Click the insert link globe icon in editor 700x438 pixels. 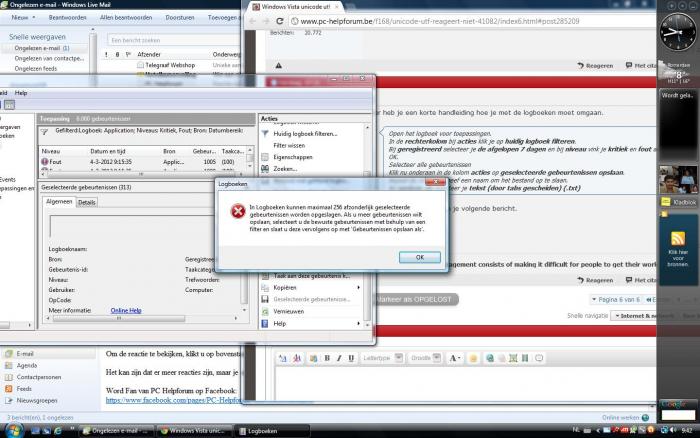490,358
